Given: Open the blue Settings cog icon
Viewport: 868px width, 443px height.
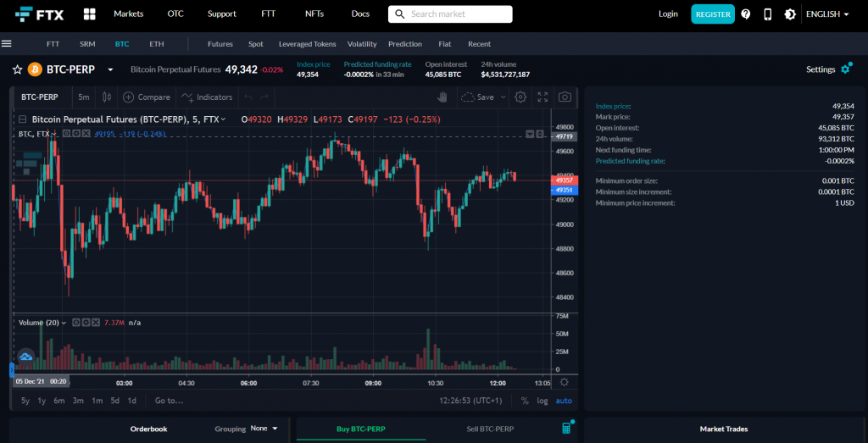Looking at the screenshot, I should pyautogui.click(x=846, y=69).
